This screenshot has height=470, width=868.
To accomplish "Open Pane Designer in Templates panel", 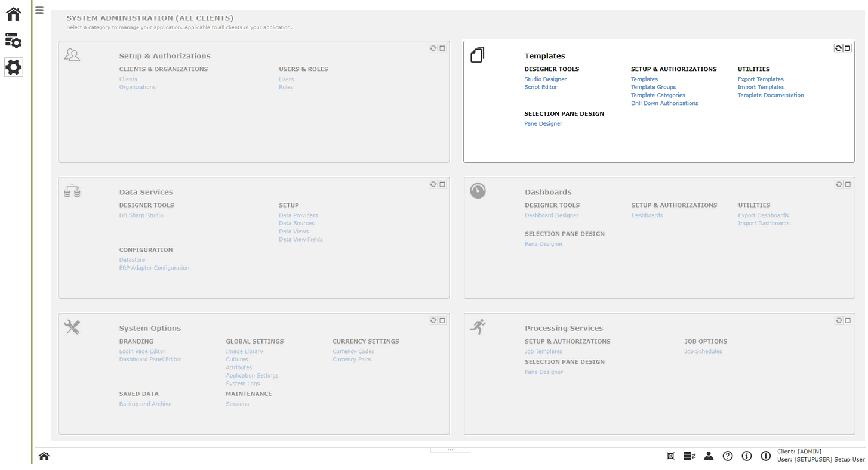I will pyautogui.click(x=543, y=124).
